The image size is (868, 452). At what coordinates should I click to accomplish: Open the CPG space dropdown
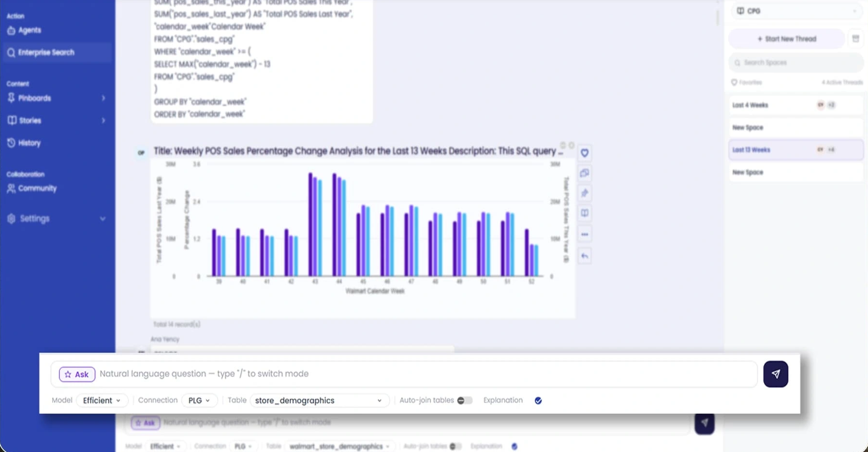(796, 11)
